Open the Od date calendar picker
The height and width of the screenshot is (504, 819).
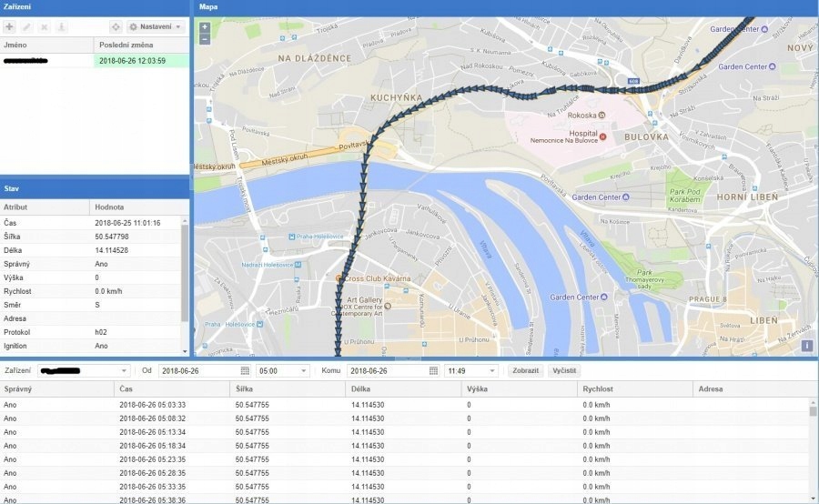pyautogui.click(x=245, y=371)
